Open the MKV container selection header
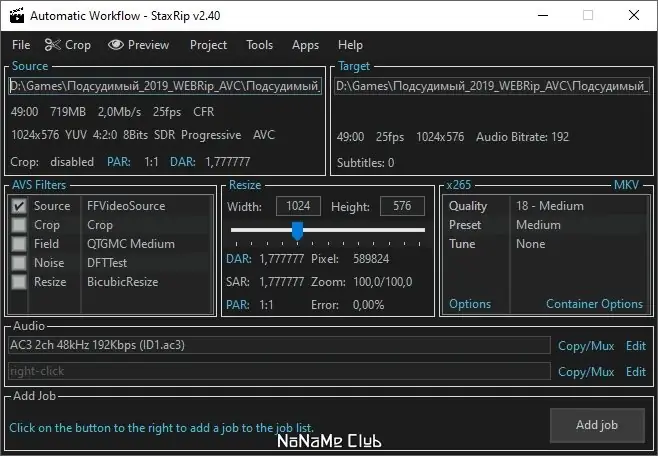The width and height of the screenshot is (658, 456). (627, 185)
